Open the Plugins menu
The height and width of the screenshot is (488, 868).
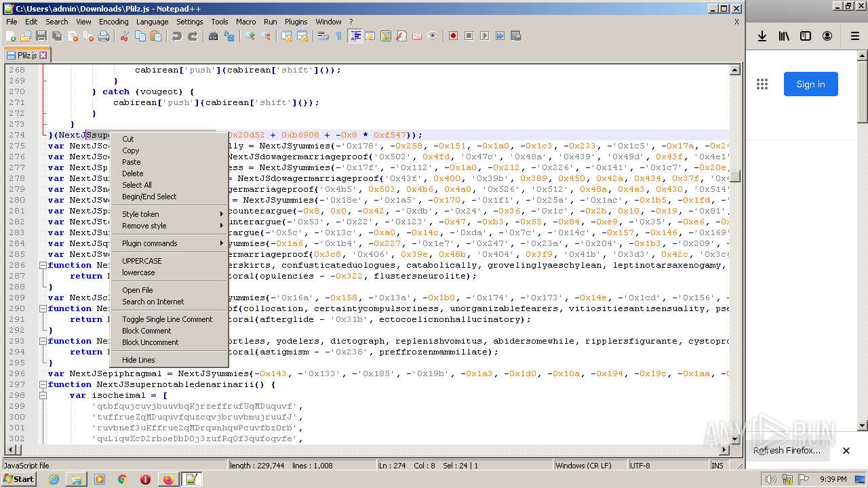[x=296, y=22]
